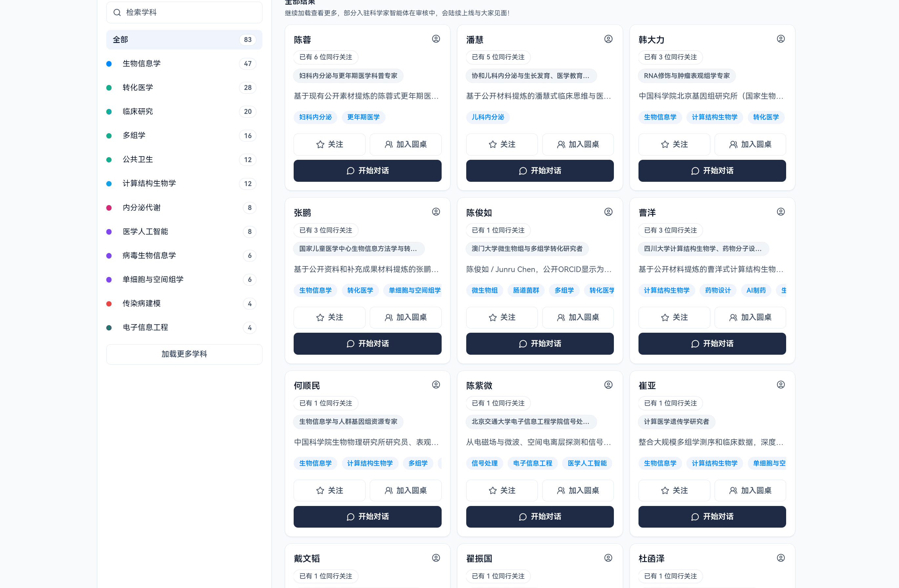The height and width of the screenshot is (588, 899).
Task: Click the 药物设计 tag on 曹洋 card
Action: [x=718, y=290]
